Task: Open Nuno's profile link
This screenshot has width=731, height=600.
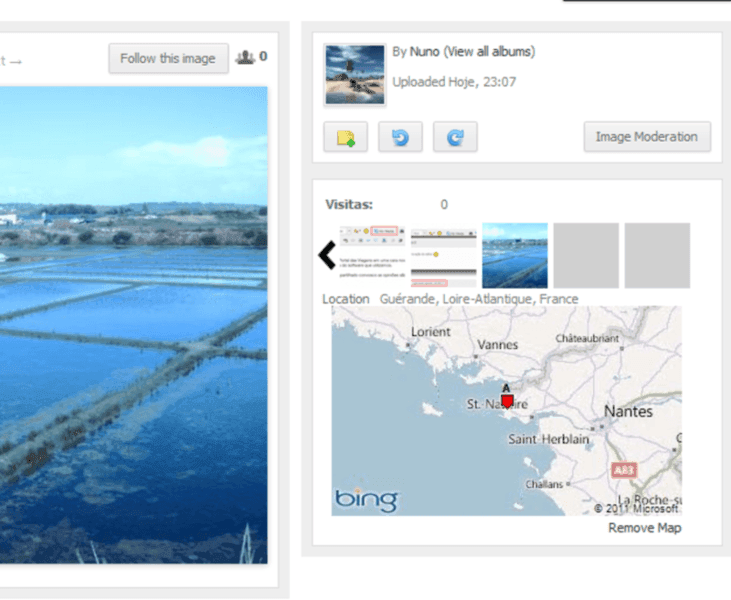Action: [424, 51]
